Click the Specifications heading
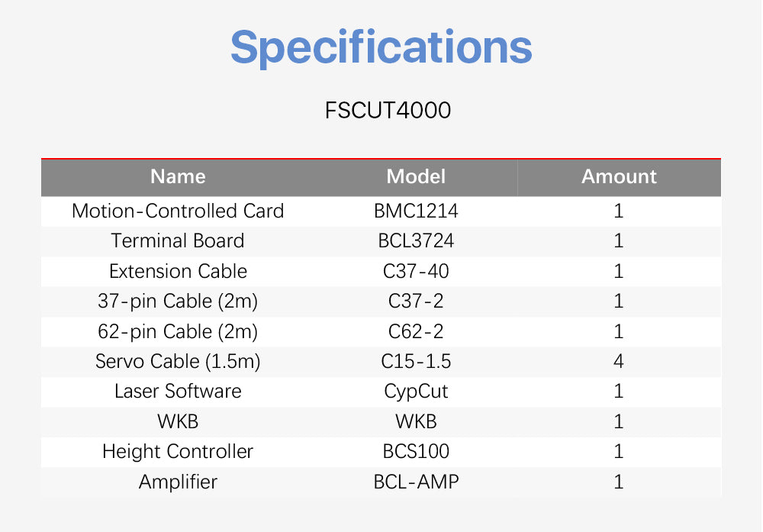 point(381,47)
